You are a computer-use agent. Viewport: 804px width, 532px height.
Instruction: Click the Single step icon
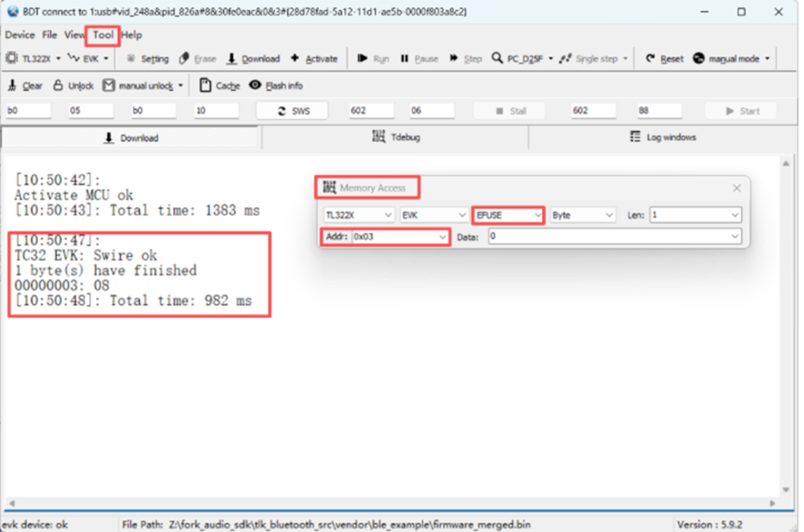pos(565,58)
